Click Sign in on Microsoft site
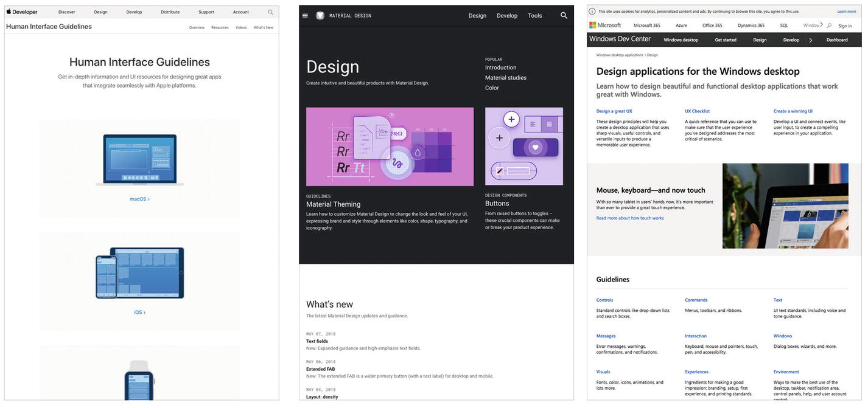Viewport: 868px width, 408px height. click(845, 26)
